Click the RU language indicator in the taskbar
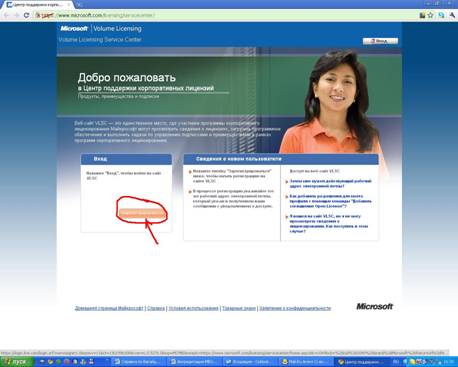458x367 pixels. [x=396, y=362]
